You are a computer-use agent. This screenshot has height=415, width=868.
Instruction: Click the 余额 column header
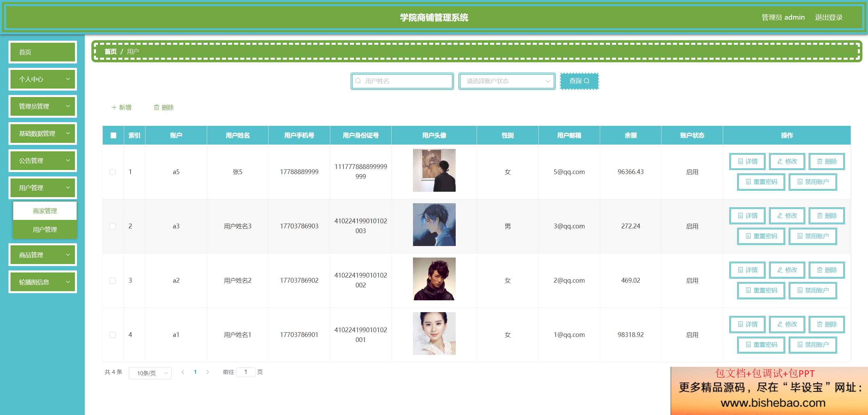tap(631, 135)
